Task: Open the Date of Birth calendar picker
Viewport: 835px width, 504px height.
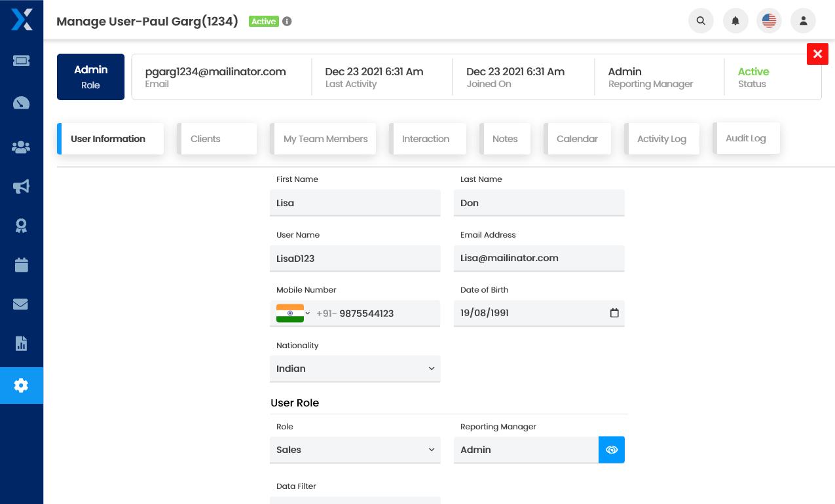Action: (614, 313)
